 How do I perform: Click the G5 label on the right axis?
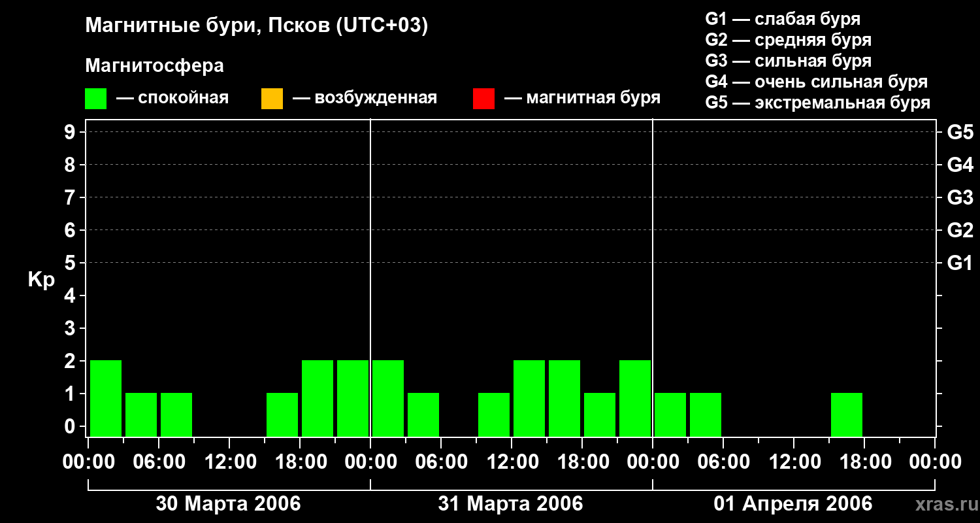[x=960, y=132]
